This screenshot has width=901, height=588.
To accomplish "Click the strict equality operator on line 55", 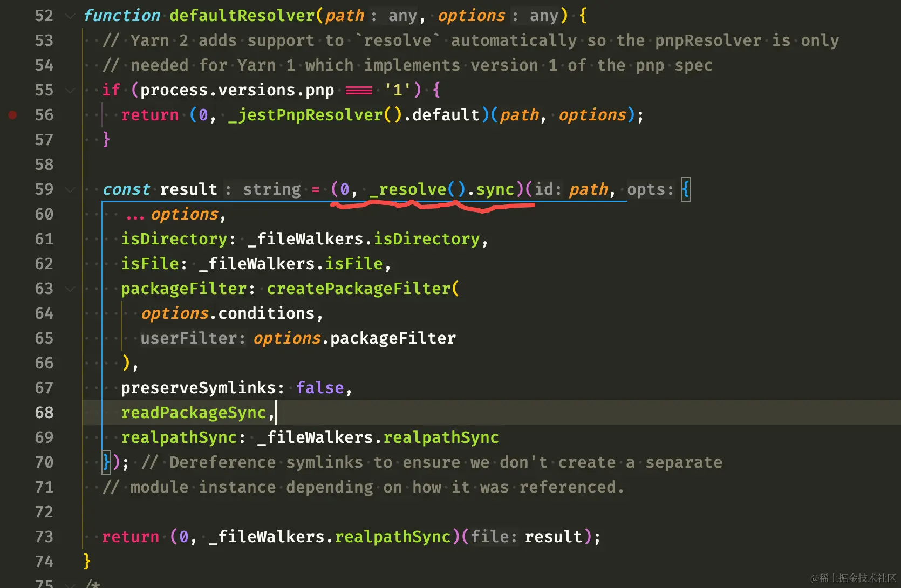I will pyautogui.click(x=359, y=90).
